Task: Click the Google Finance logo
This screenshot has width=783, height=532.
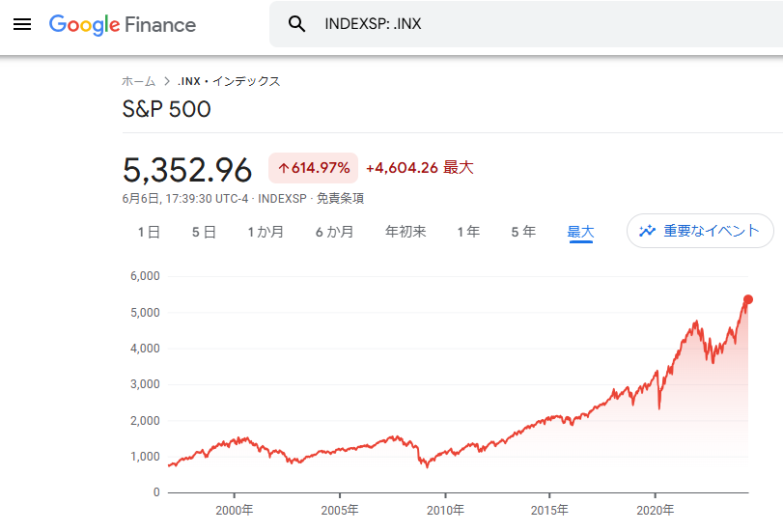Action: [x=123, y=24]
